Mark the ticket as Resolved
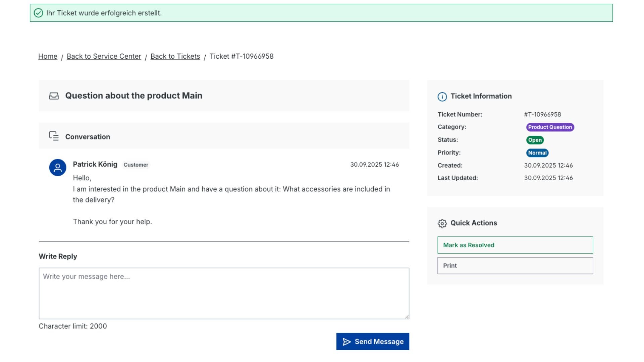 click(x=515, y=245)
